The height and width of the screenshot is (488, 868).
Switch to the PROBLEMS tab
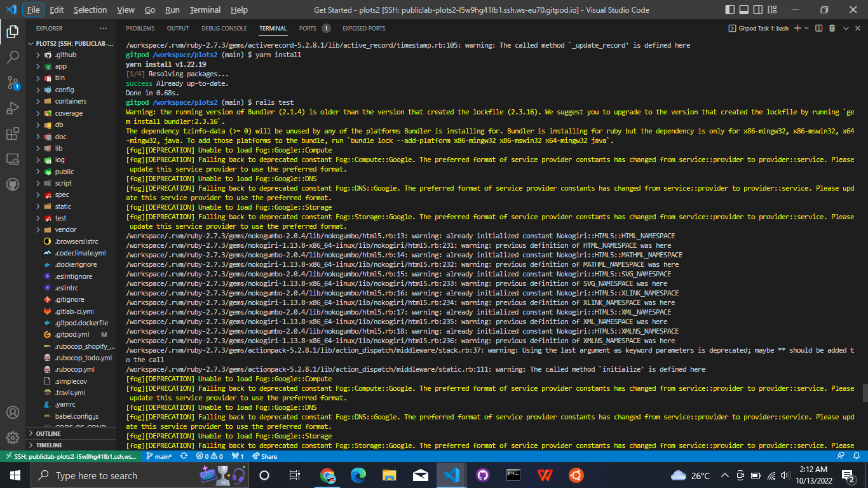(140, 29)
